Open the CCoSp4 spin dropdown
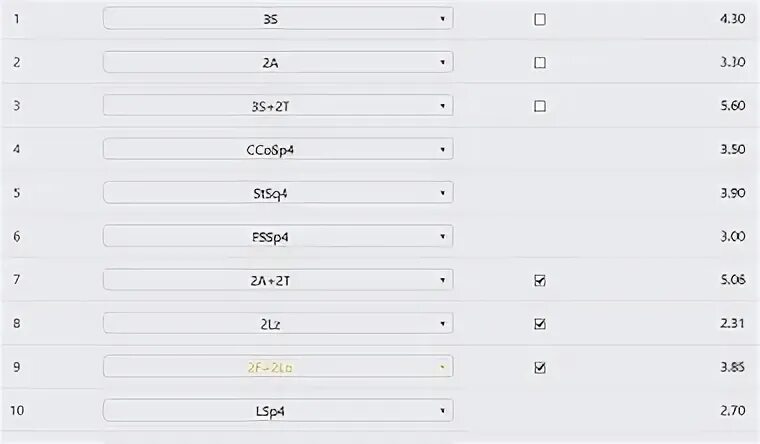Image resolution: width=760 pixels, height=444 pixels. click(278, 149)
